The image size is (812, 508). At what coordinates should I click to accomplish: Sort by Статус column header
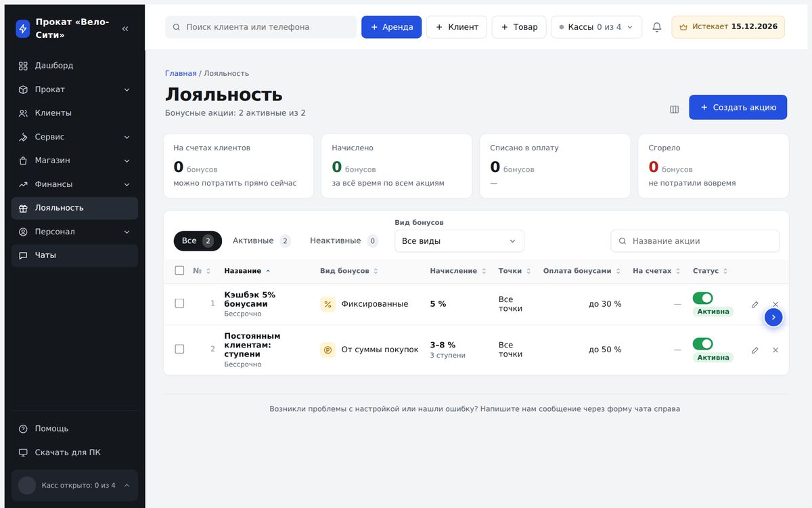coord(710,271)
